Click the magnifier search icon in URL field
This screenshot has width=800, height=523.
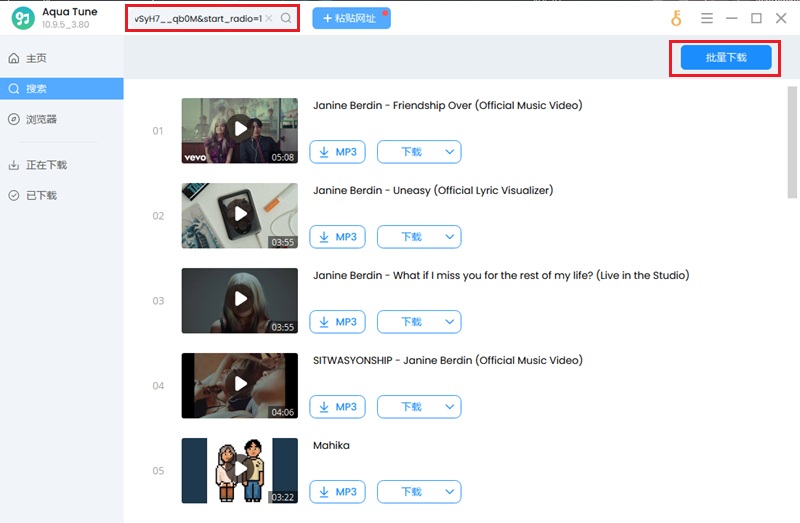(286, 18)
